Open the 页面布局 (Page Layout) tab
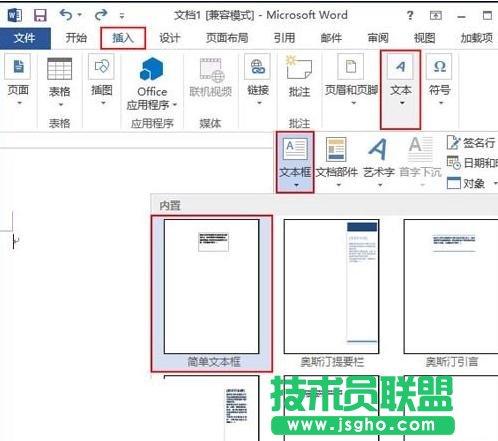Image resolution: width=498 pixels, height=441 pixels. pyautogui.click(x=227, y=38)
